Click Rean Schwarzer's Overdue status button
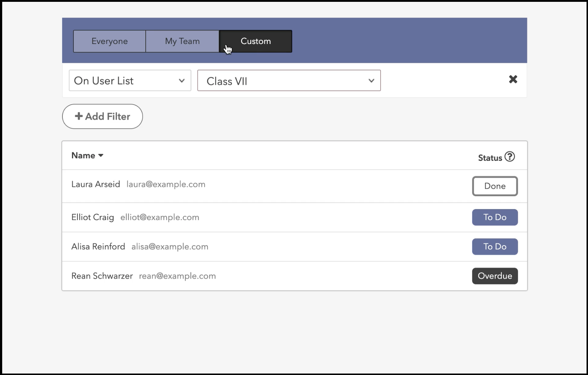 pos(495,276)
